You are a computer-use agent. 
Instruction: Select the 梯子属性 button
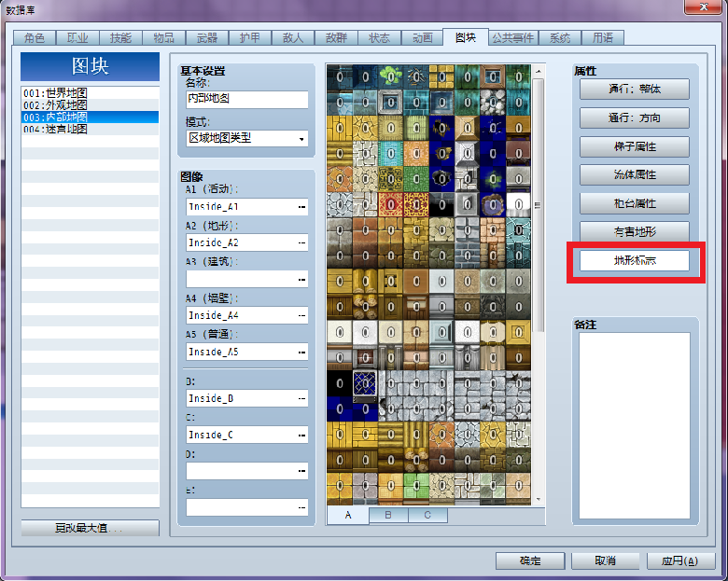click(635, 146)
